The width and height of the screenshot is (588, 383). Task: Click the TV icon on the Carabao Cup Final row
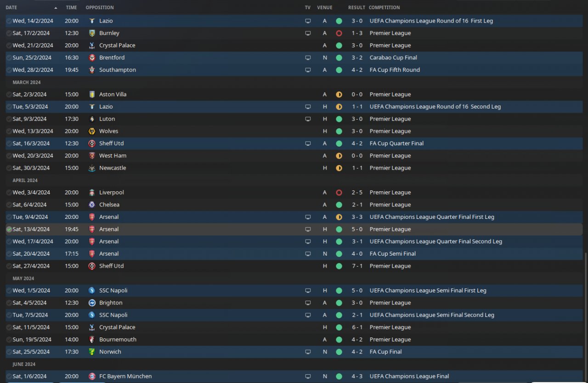[308, 57]
